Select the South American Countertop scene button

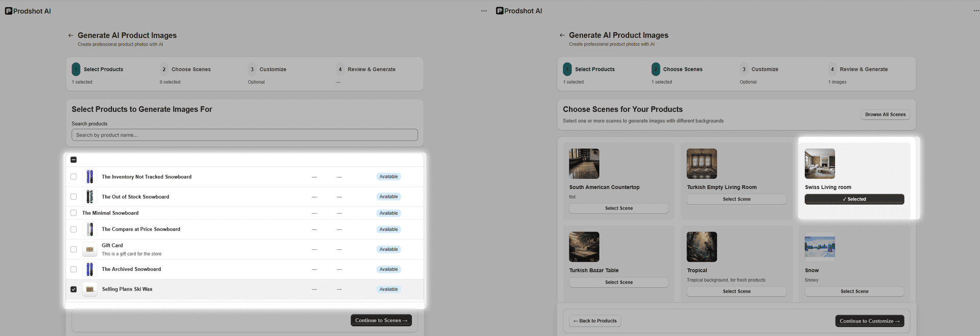pyautogui.click(x=619, y=209)
